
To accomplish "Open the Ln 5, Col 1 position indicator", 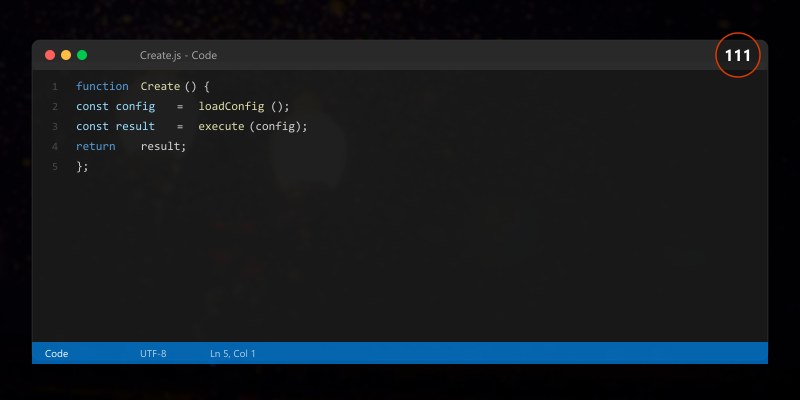I will 233,354.
